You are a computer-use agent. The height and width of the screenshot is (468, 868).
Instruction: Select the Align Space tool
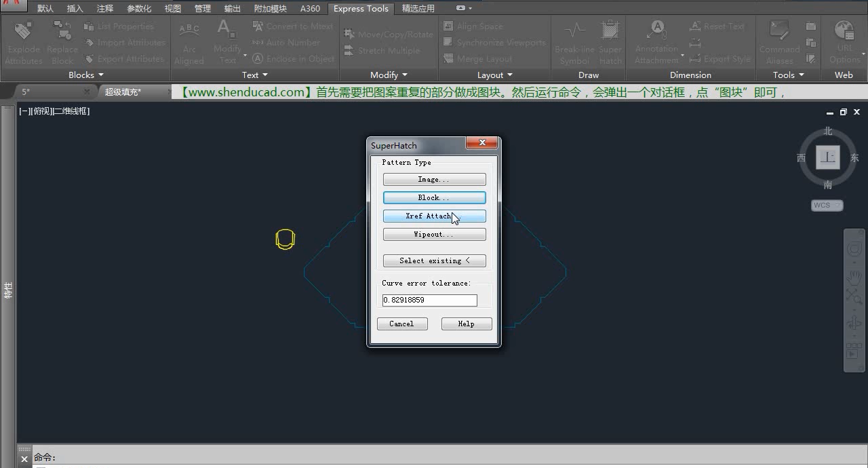pyautogui.click(x=473, y=26)
